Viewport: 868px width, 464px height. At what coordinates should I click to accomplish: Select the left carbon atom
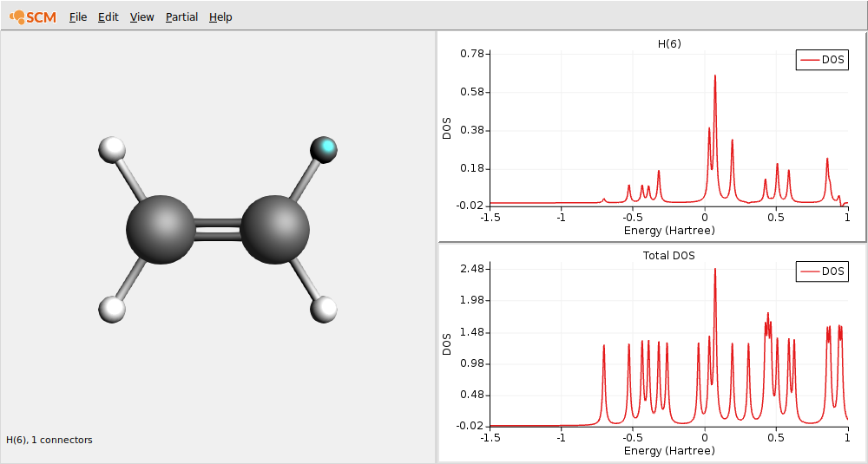tap(161, 229)
